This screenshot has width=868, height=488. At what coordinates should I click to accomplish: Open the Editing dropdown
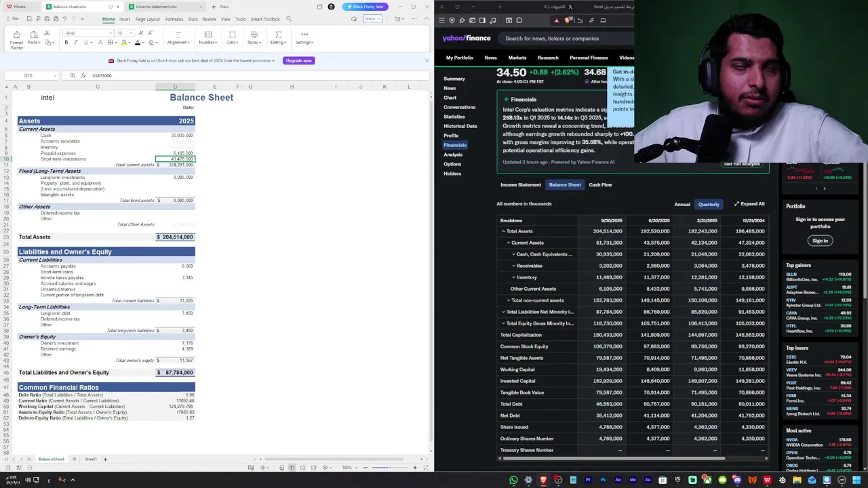(278, 38)
